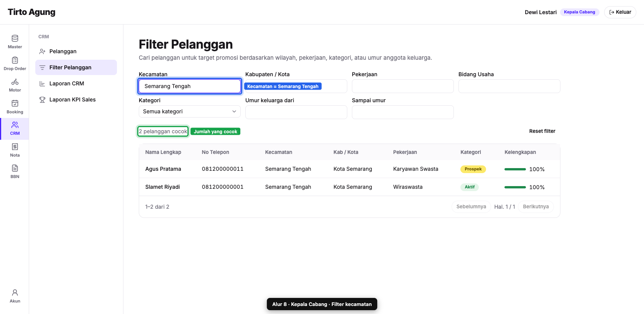
Task: Open the Master sidebar icon
Action: click(15, 38)
